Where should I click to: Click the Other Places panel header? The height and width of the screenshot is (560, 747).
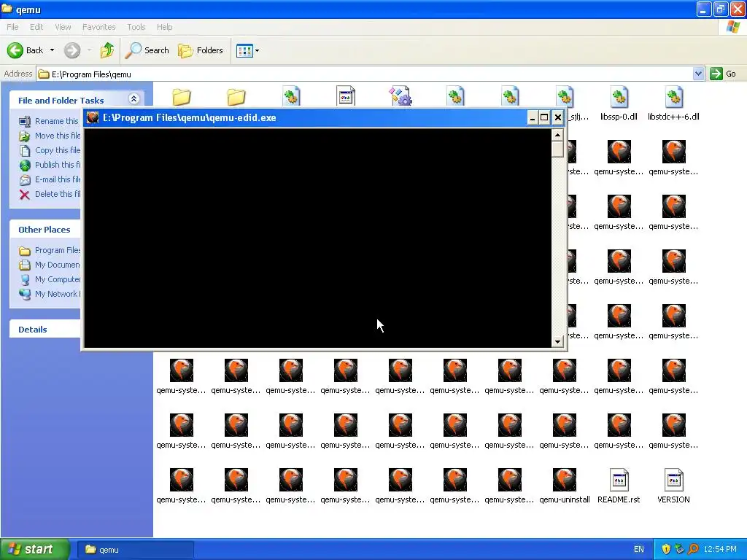click(x=44, y=230)
